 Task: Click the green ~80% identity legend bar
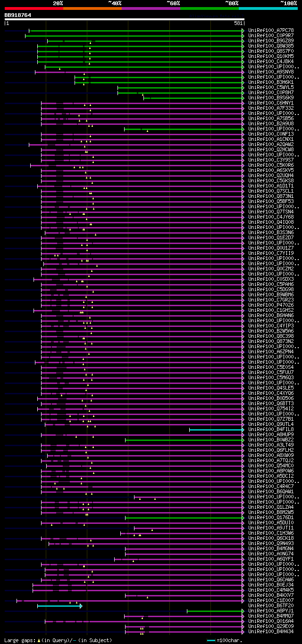pyautogui.click(x=209, y=8)
